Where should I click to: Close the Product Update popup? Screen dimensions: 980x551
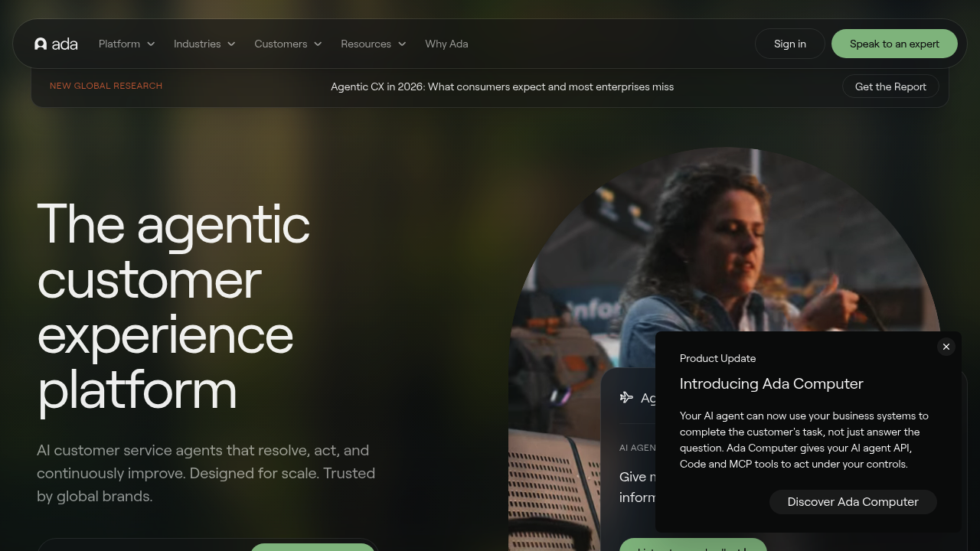coord(946,347)
